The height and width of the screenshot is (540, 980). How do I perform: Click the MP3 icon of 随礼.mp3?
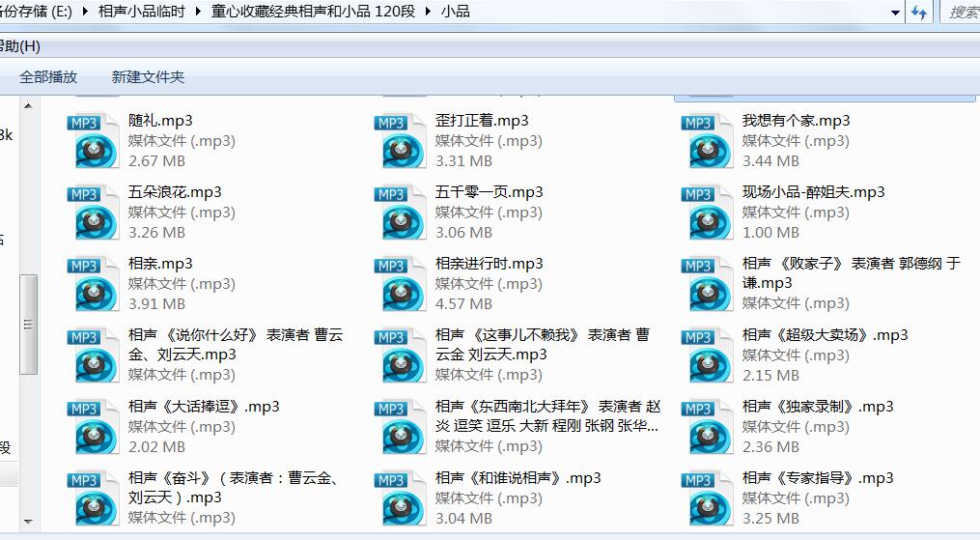pos(93,141)
